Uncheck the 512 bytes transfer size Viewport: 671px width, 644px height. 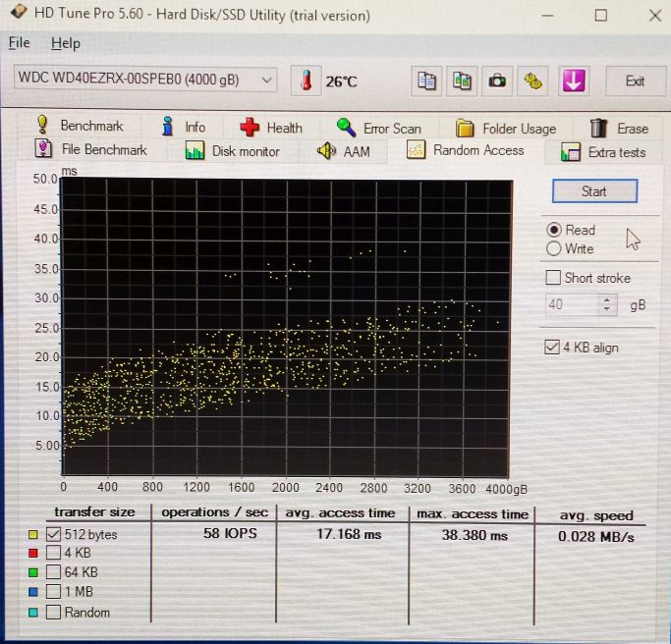pyautogui.click(x=53, y=534)
